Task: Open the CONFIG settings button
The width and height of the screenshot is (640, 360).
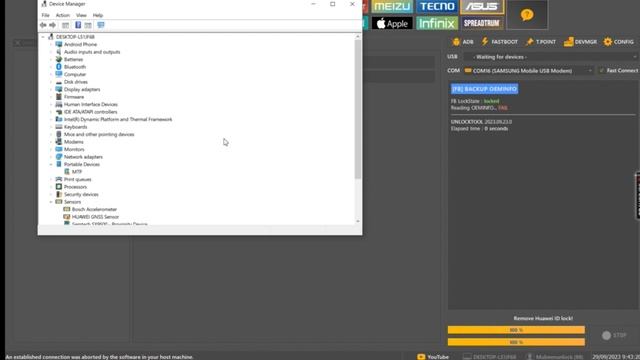Action: pos(618,42)
